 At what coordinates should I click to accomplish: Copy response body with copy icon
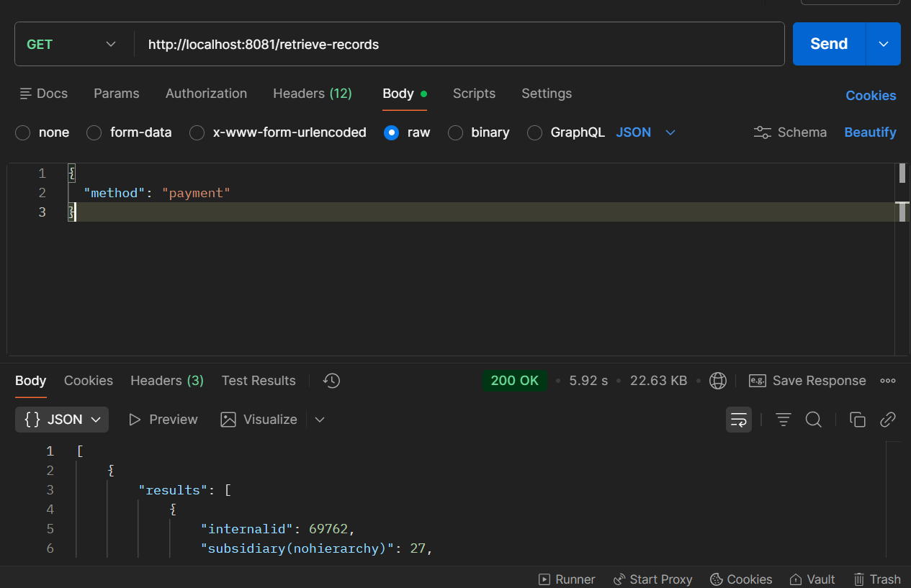tap(857, 420)
